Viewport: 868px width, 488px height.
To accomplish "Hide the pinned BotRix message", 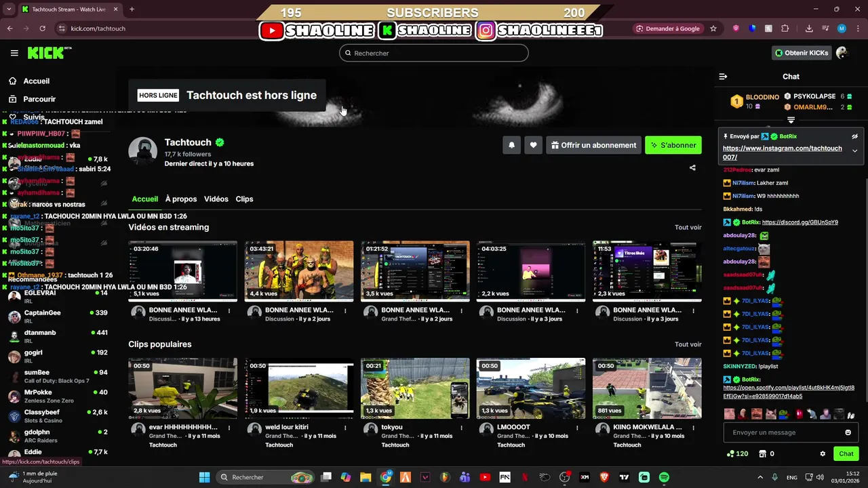I will pyautogui.click(x=854, y=136).
